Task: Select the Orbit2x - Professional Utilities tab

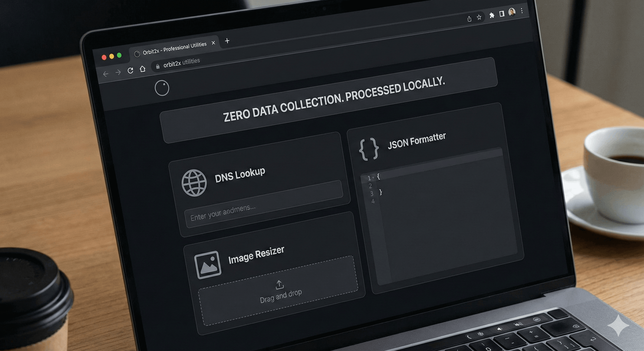Action: tap(174, 48)
